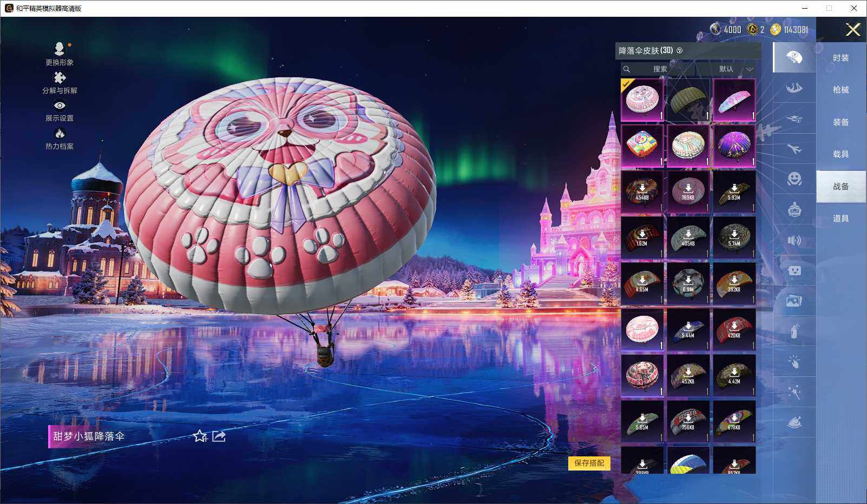
Task: Favorite the parachute with the star icon
Action: [x=200, y=436]
